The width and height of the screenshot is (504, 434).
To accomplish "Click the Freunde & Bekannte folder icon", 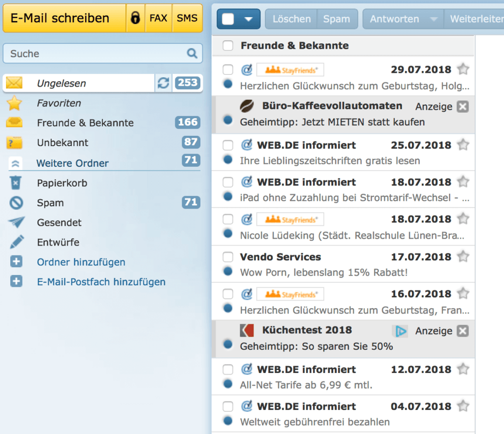I will [14, 123].
